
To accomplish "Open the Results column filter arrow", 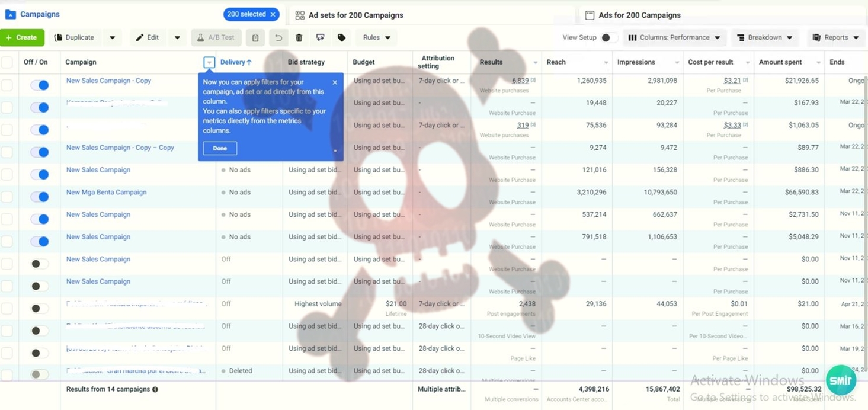I will click(535, 62).
